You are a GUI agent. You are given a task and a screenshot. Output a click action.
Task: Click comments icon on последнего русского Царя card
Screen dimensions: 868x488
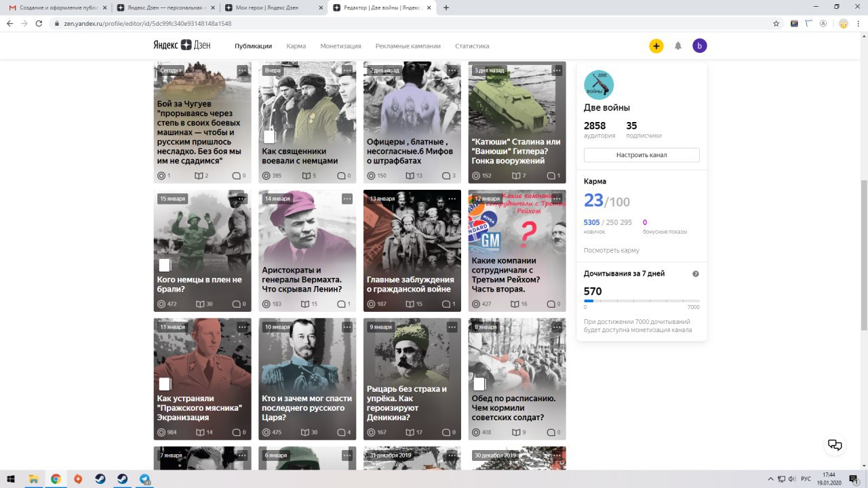(341, 432)
